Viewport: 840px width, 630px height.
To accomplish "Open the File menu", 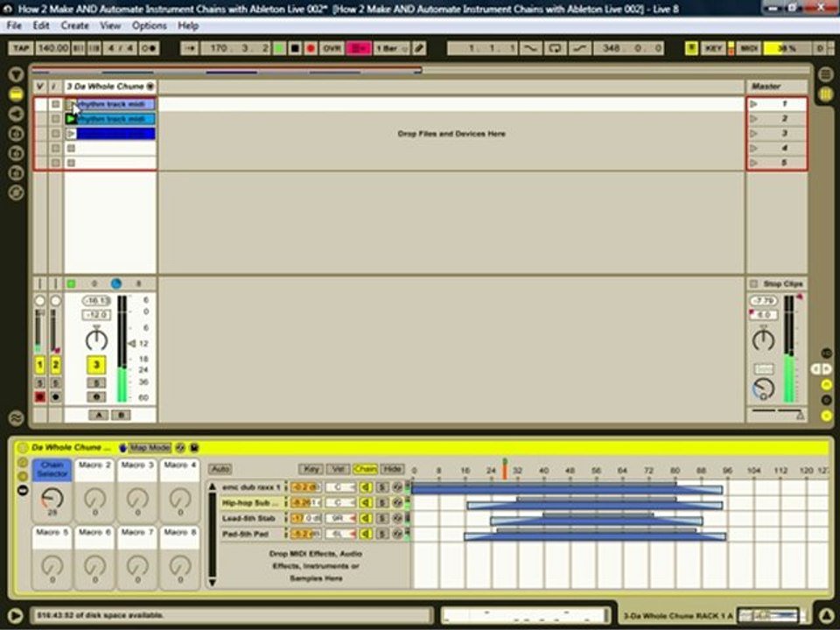I will click(x=14, y=25).
